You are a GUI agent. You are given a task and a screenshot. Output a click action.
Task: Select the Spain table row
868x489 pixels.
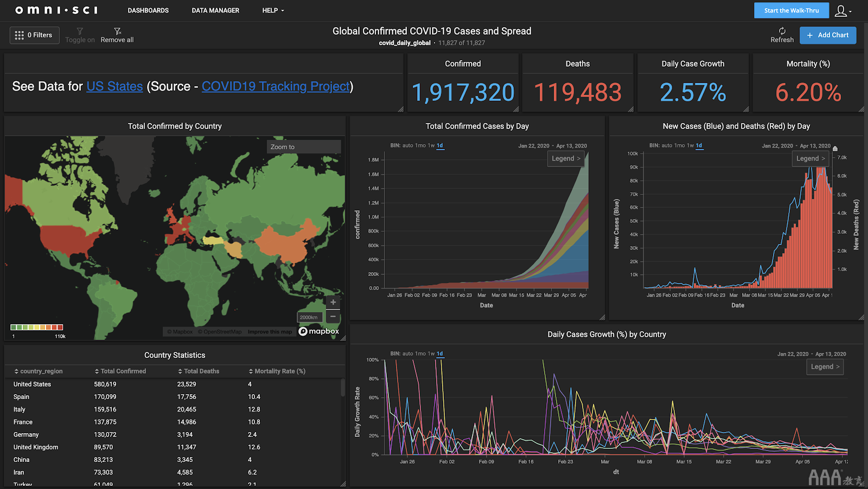click(173, 397)
